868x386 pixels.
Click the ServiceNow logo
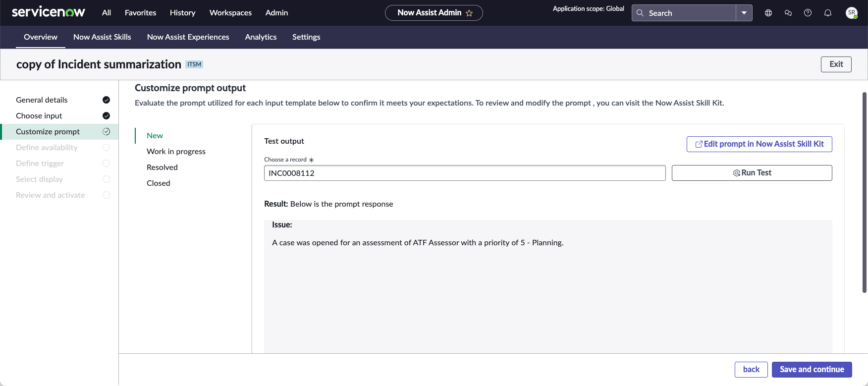tap(49, 12)
